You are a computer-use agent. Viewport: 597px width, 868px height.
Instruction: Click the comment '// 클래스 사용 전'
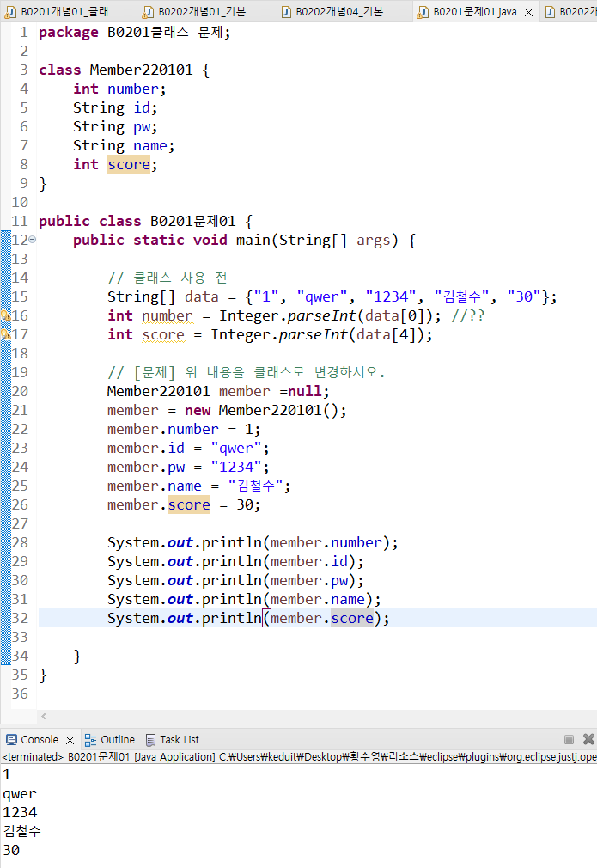click(168, 278)
